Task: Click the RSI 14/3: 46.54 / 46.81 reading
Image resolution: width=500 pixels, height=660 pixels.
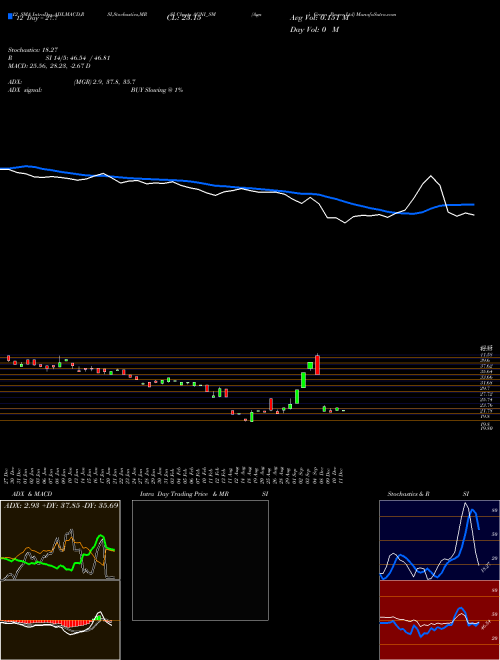Action: tap(59, 58)
